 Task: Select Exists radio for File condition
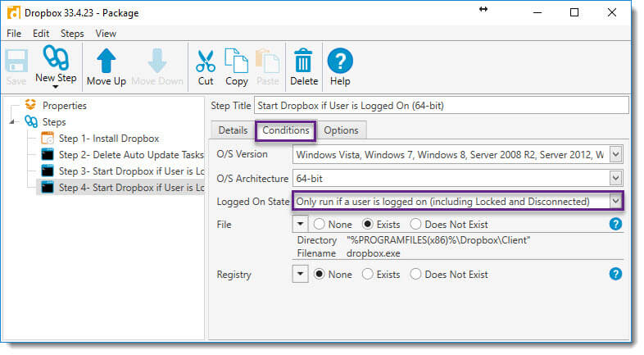tap(368, 224)
